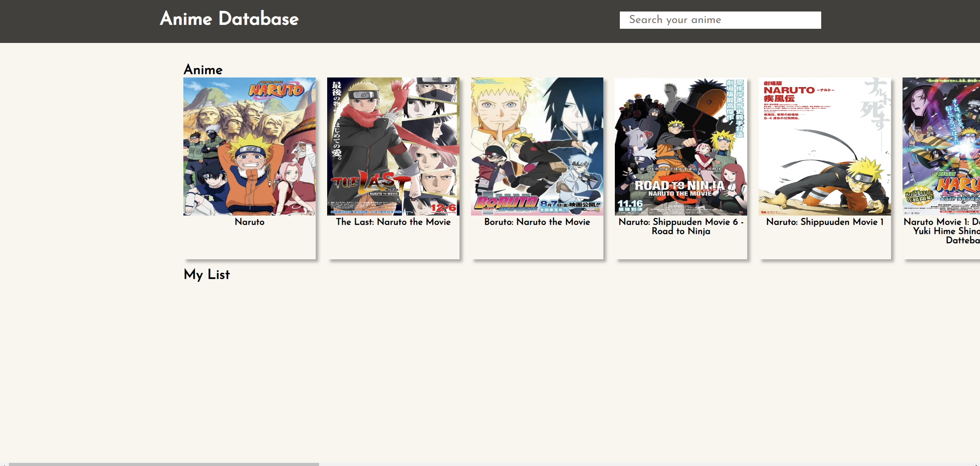Select the Boruto: Naruto the Movie title
Image resolution: width=980 pixels, height=466 pixels.
[537, 222]
